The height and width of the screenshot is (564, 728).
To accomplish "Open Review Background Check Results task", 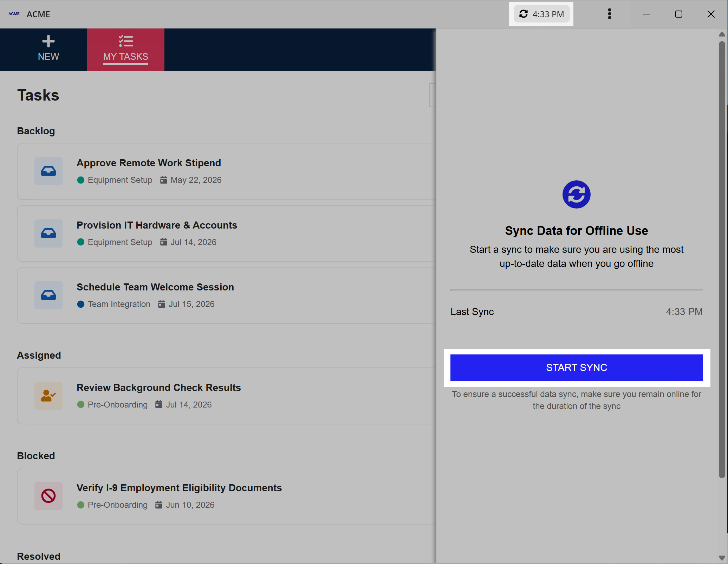I will tap(227, 396).
